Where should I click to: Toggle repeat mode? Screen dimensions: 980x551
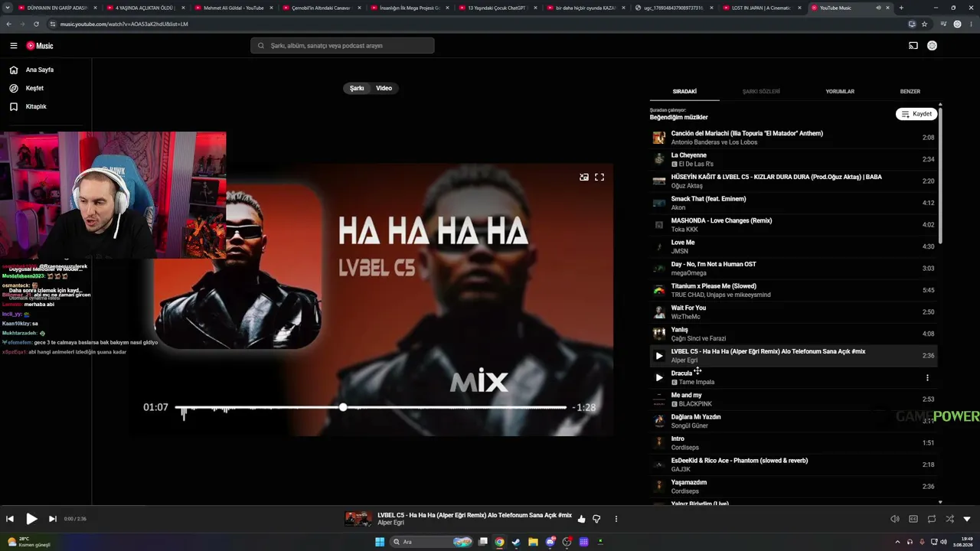click(932, 519)
